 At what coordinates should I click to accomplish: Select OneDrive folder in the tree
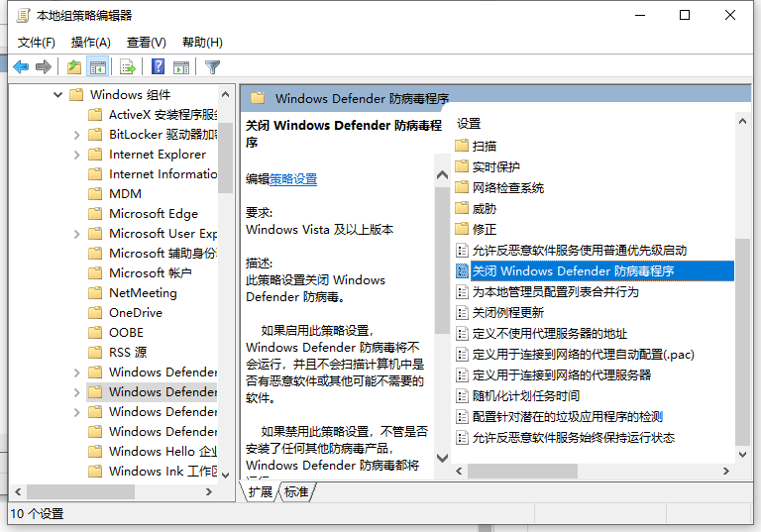[x=135, y=313]
